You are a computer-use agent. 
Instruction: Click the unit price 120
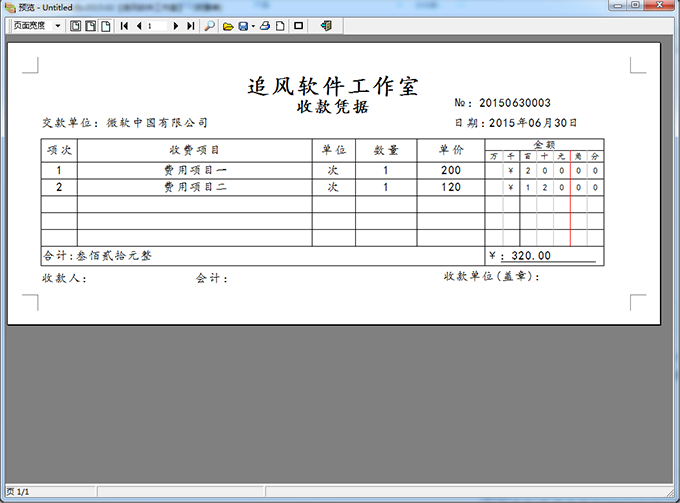coord(451,187)
